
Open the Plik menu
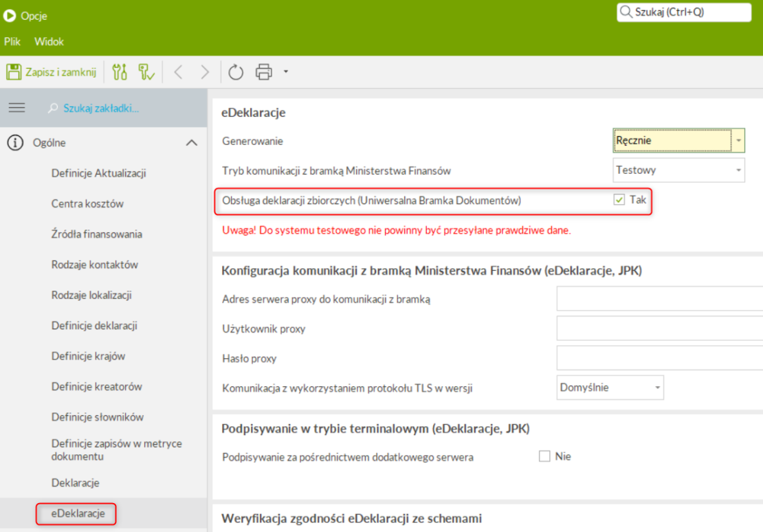pos(12,42)
